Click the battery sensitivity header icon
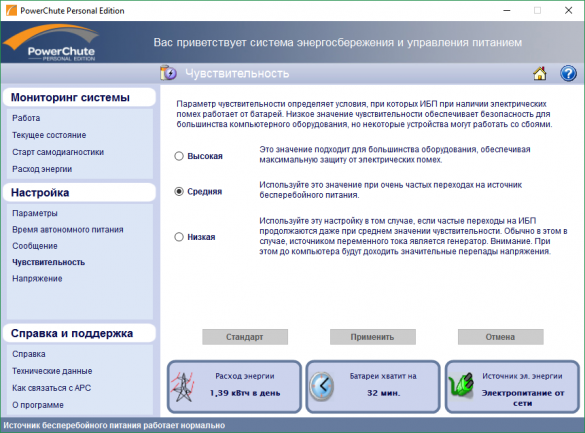585x433 pixels. coord(168,73)
